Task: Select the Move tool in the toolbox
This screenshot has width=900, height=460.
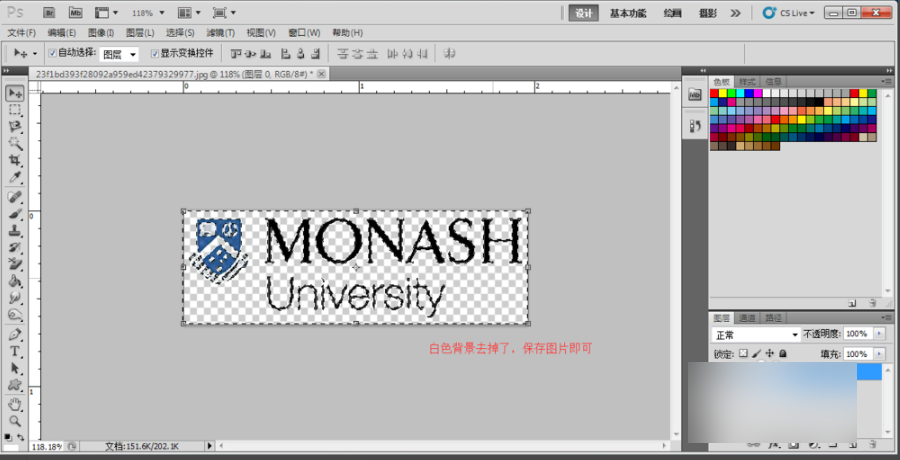Action: 15,94
